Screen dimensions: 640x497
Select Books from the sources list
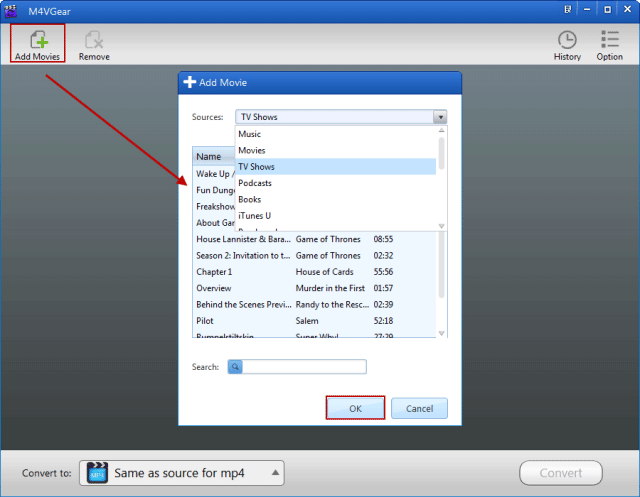[x=336, y=199]
